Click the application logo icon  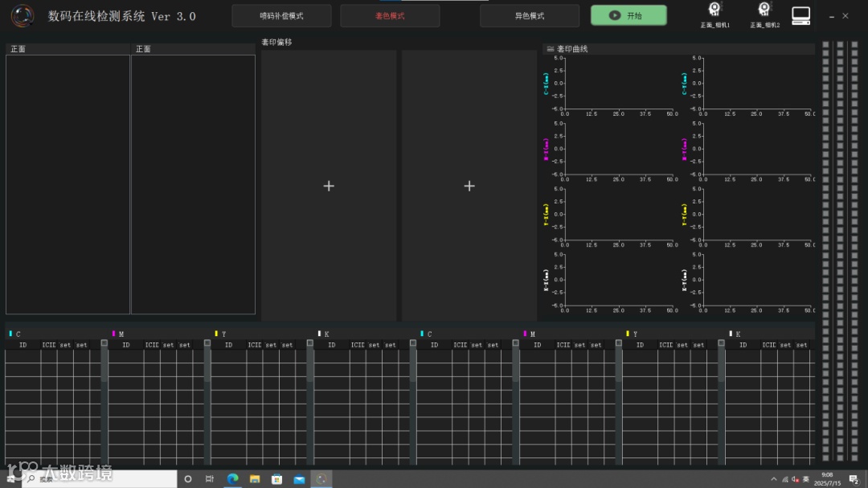(x=23, y=15)
